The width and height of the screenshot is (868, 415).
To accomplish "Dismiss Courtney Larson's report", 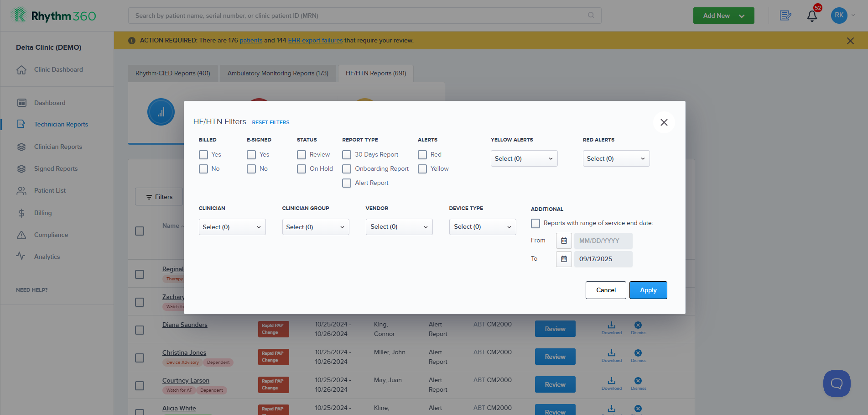I will (x=638, y=383).
